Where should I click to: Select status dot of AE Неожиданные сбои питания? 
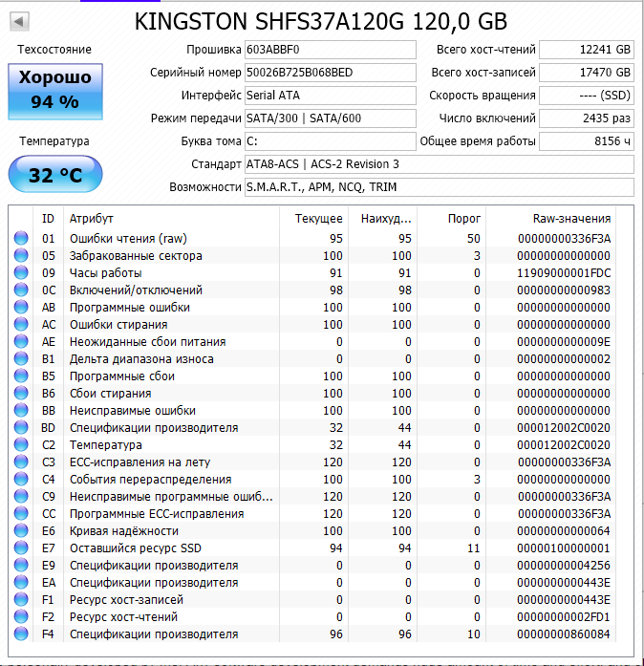(21, 341)
